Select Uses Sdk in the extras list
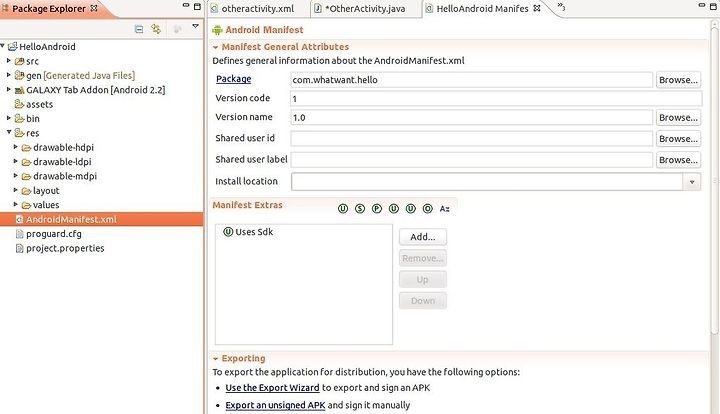The width and height of the screenshot is (720, 414). coord(248,232)
